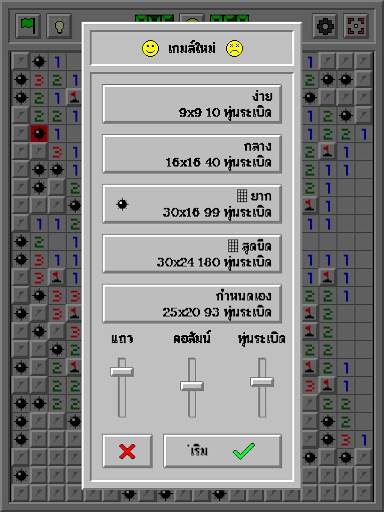Click the sad yellow smiley face
This screenshot has height=512, width=384.
[x=234, y=48]
